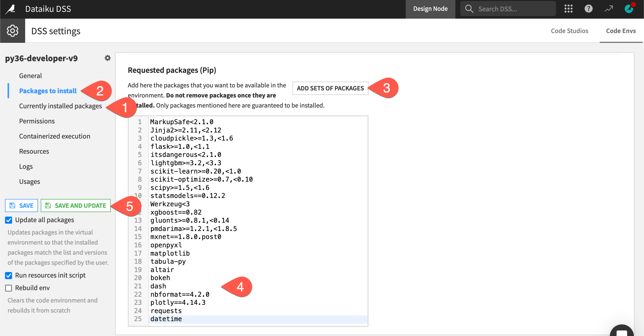Viewport: 644px width, 336px height.
Task: Click the line 'matplotlib'
Action: tap(170, 253)
